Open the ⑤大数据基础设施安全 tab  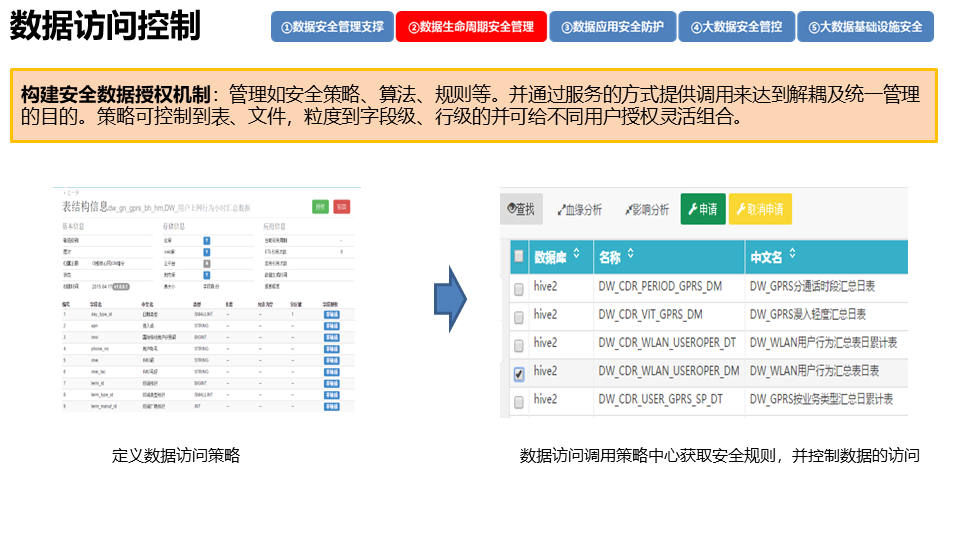(x=866, y=27)
